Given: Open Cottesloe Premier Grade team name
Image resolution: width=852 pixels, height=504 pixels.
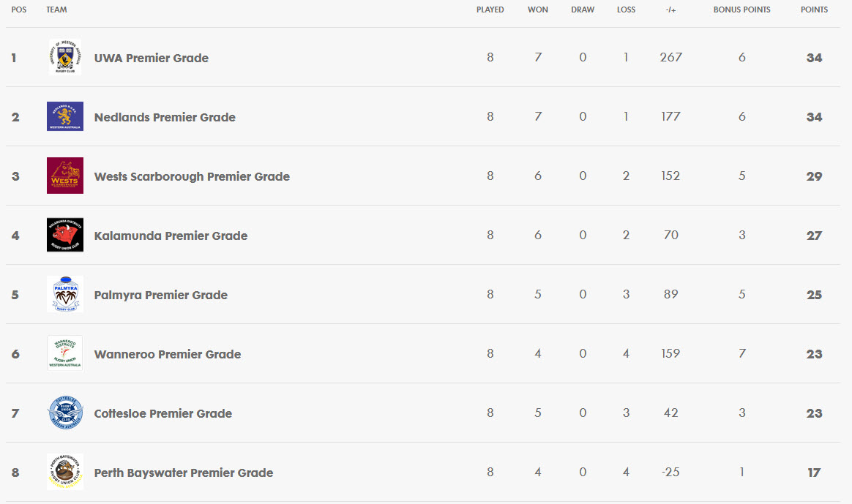Looking at the screenshot, I should tap(163, 413).
